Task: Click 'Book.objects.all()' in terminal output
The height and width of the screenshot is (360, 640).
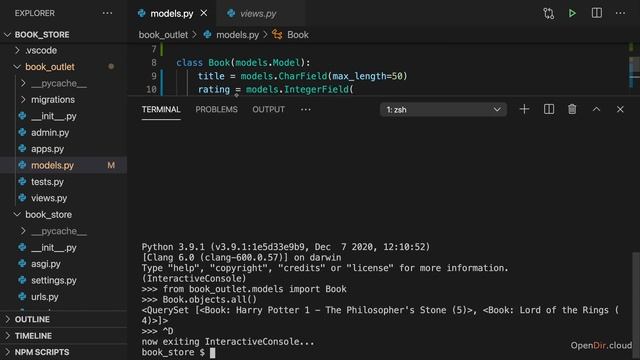Action: point(210,300)
